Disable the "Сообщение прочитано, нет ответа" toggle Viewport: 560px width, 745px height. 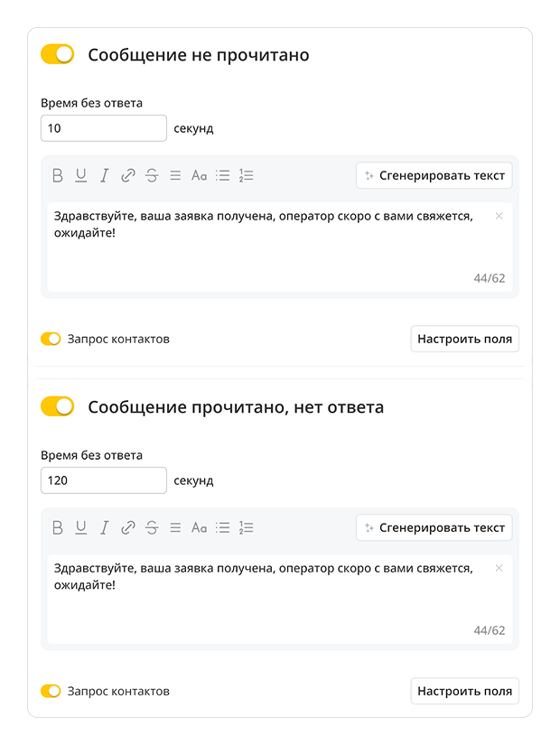click(x=57, y=407)
